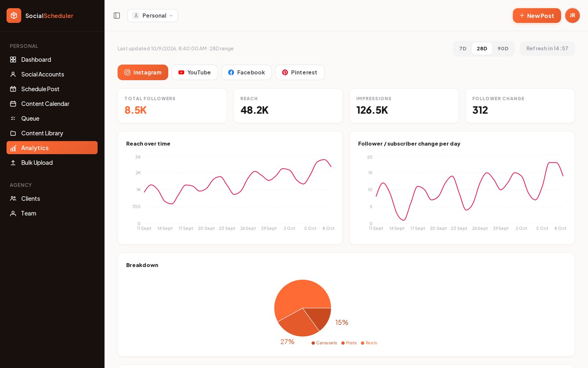Viewport: 588px width, 368px height.
Task: Click the Reach 48.2K card
Action: coord(288,106)
